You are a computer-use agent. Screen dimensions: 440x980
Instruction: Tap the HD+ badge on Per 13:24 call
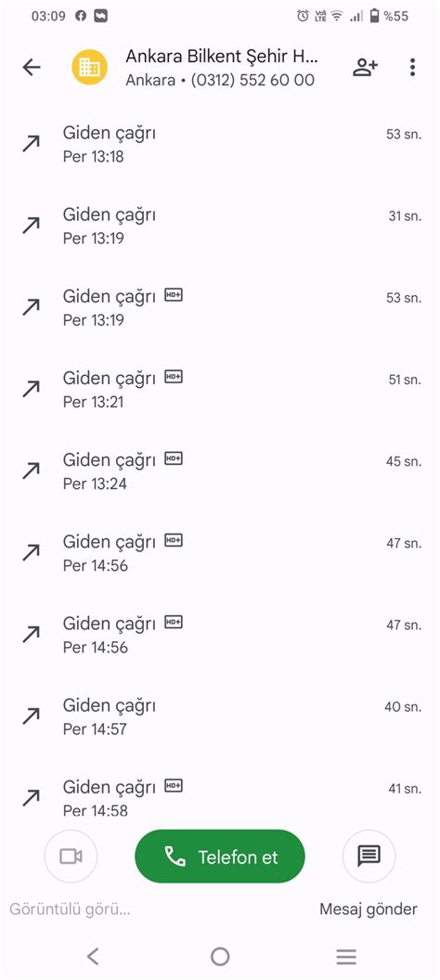[x=174, y=458]
